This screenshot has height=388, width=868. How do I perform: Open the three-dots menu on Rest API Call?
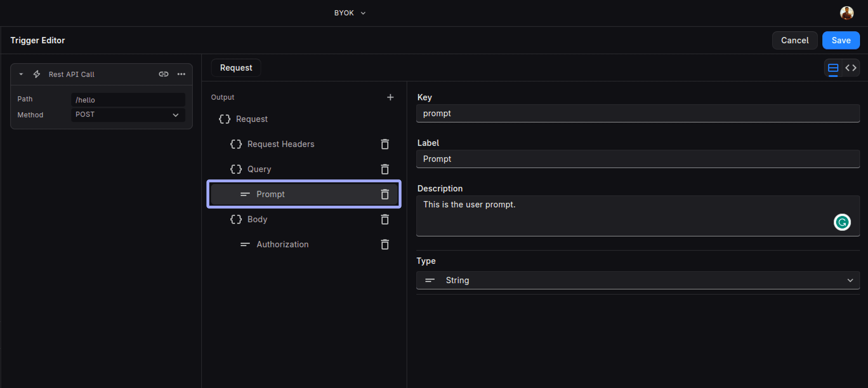(181, 74)
